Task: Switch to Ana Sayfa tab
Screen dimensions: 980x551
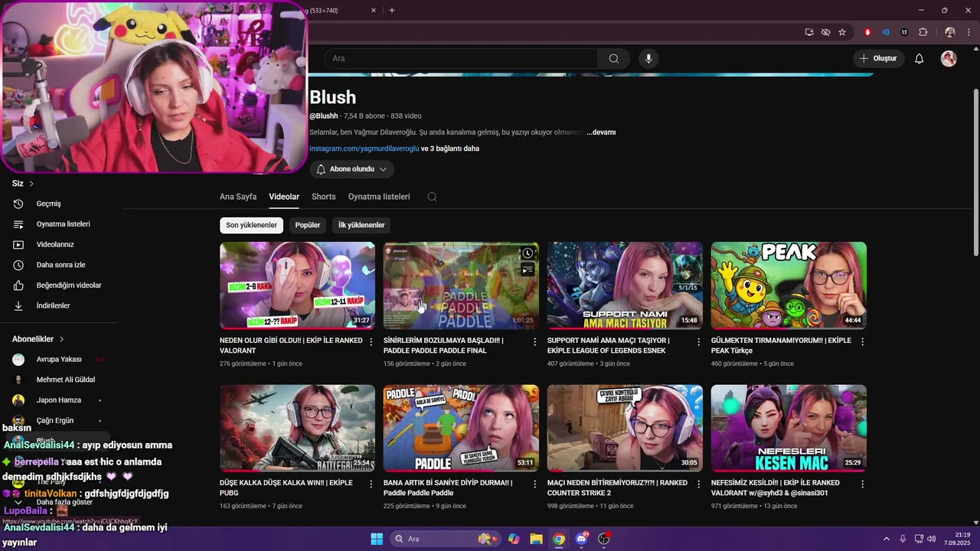Action: (x=238, y=197)
